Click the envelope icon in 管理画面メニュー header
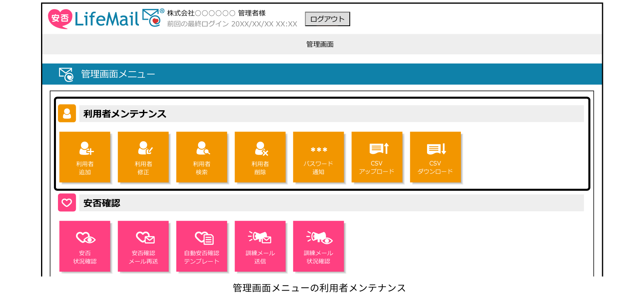Image resolution: width=644 pixels, height=295 pixels. 66,74
